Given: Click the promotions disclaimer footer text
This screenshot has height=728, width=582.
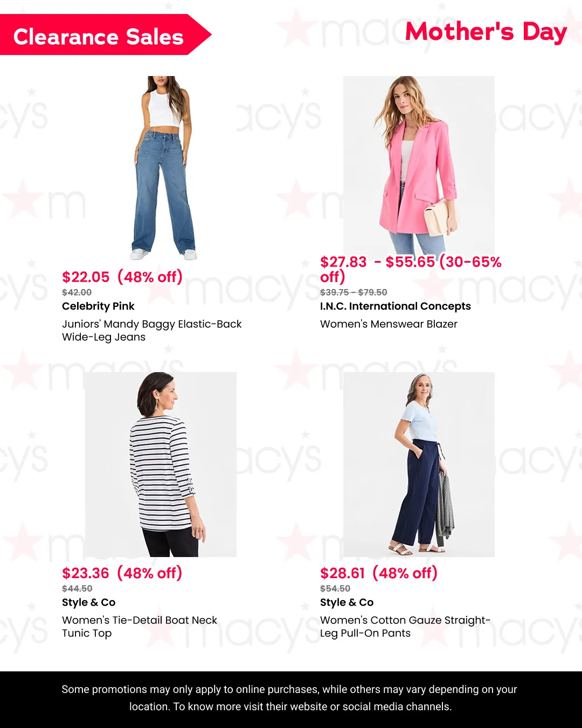Looking at the screenshot, I should (x=290, y=698).
